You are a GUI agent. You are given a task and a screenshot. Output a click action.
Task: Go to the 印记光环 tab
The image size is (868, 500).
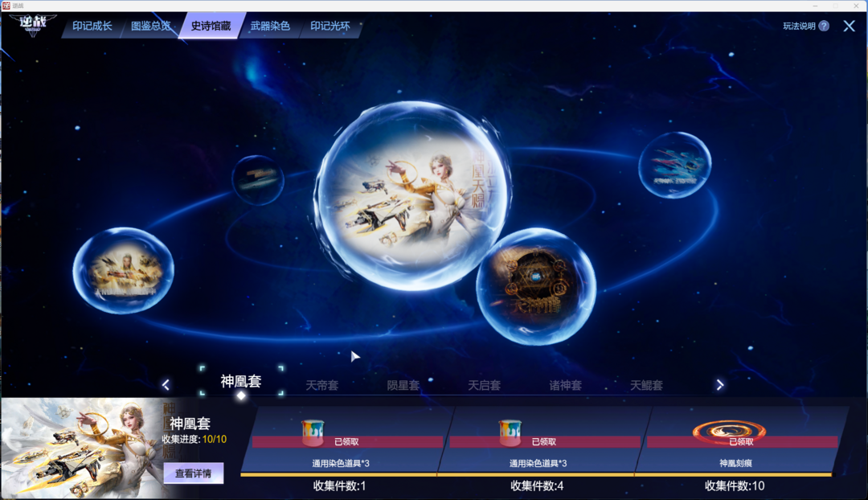[330, 26]
